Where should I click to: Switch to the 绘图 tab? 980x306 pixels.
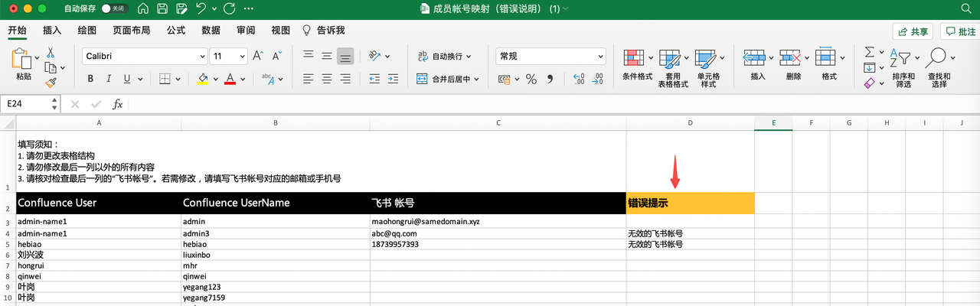[87, 31]
